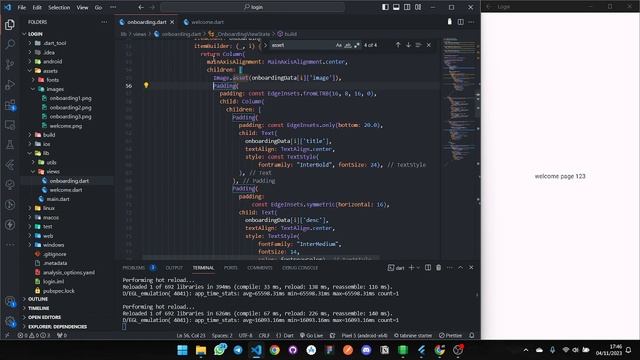The image size is (640, 360).
Task: Navigate back with the title bar arrow
Action: click(141, 7)
